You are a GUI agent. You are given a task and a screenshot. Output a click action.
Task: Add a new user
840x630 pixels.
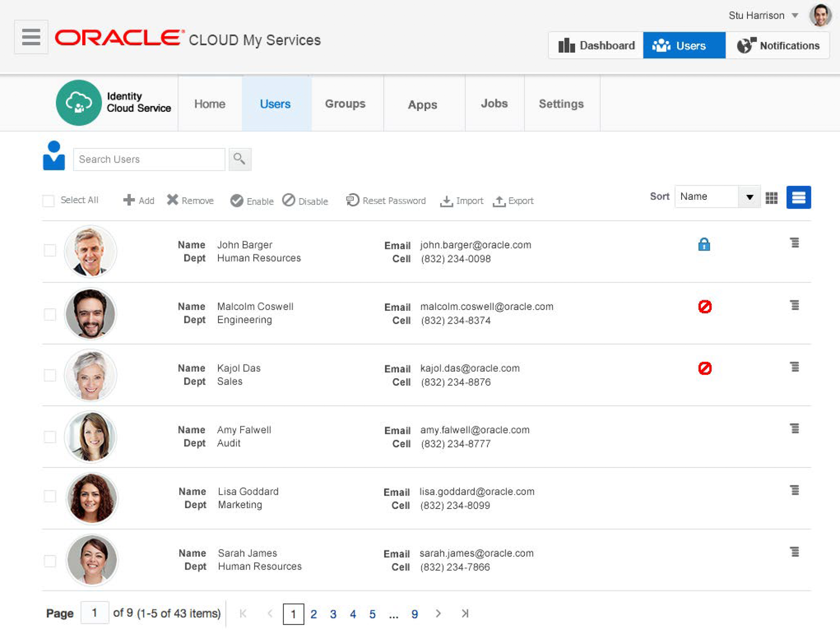click(139, 200)
